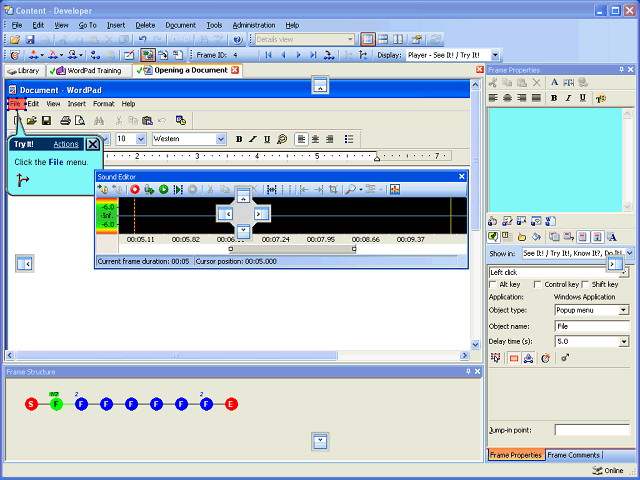
Task: Click the WordPad Format menu
Action: point(104,104)
